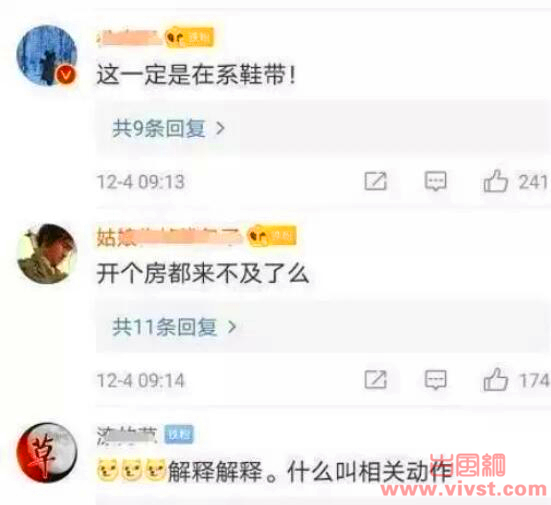Open the blue forest avatar profile
Screen dimensions: 551x505
[47, 55]
